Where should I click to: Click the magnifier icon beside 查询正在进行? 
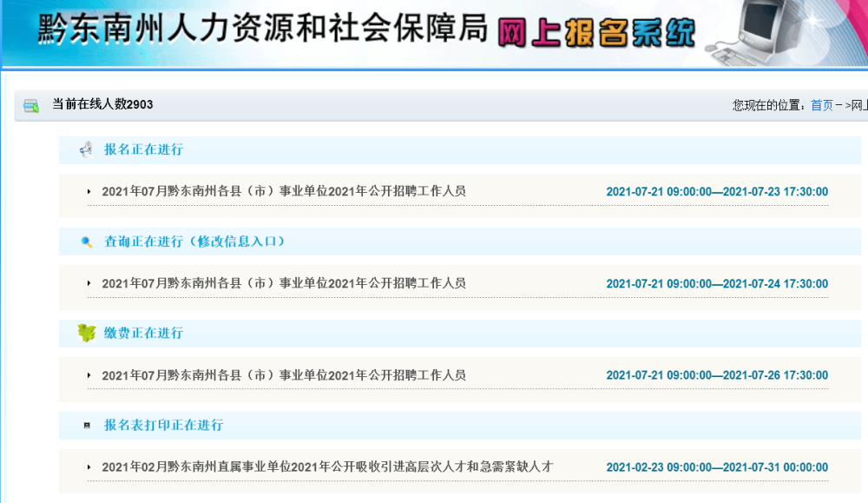pos(86,242)
